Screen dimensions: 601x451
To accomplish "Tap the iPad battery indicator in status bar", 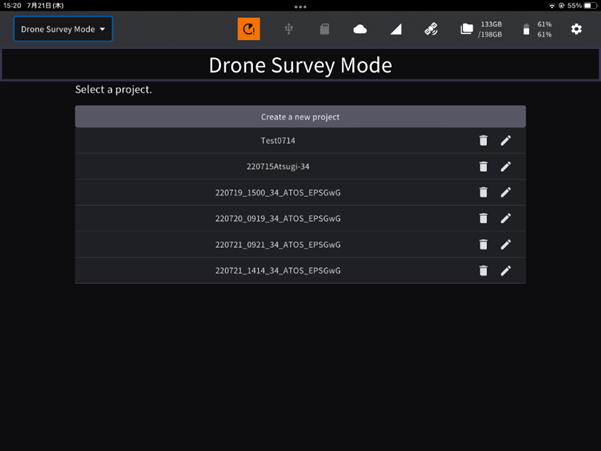I will tap(590, 6).
